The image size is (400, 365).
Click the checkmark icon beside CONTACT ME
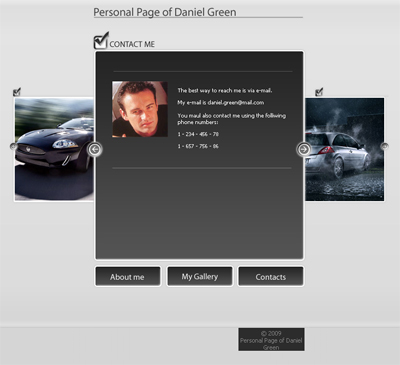pyautogui.click(x=101, y=40)
